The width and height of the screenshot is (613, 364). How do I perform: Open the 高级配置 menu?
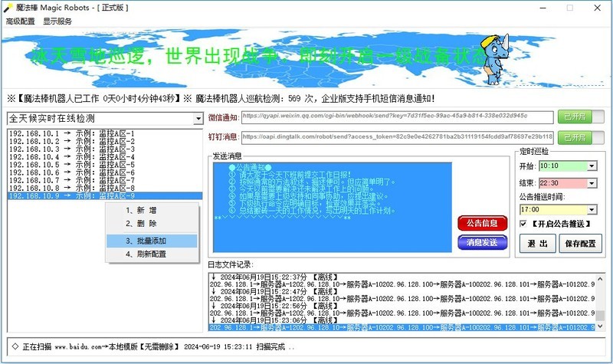pos(21,21)
